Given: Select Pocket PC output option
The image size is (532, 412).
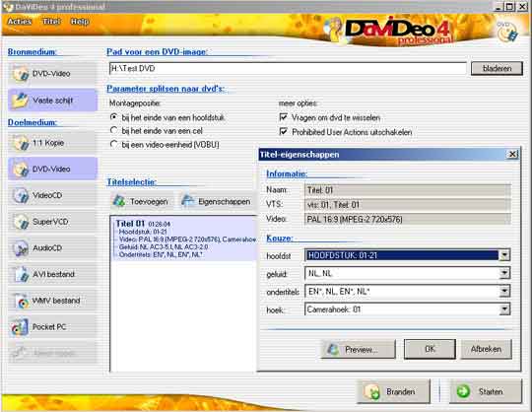Looking at the screenshot, I should coord(52,327).
